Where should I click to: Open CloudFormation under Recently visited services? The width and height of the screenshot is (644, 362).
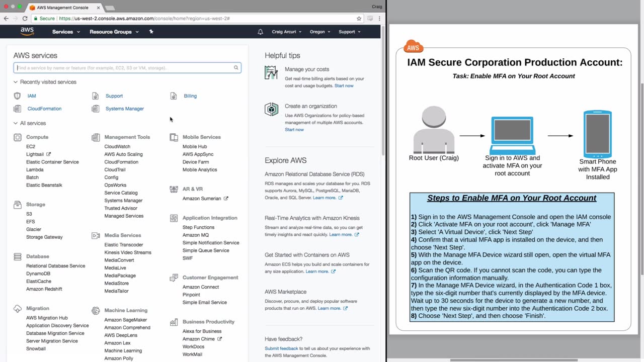(x=44, y=109)
